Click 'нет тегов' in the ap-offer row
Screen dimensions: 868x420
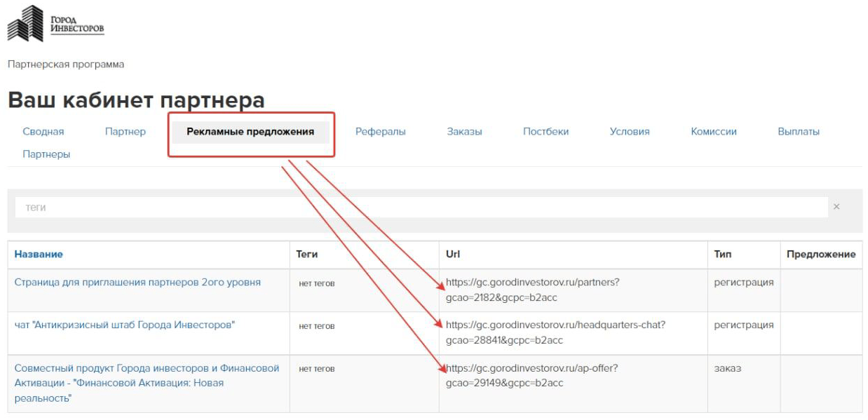tap(317, 368)
